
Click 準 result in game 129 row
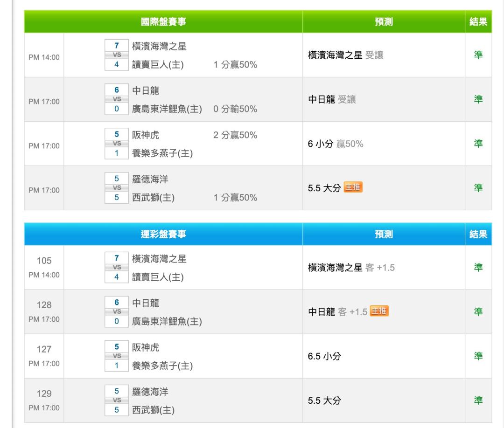coord(478,400)
